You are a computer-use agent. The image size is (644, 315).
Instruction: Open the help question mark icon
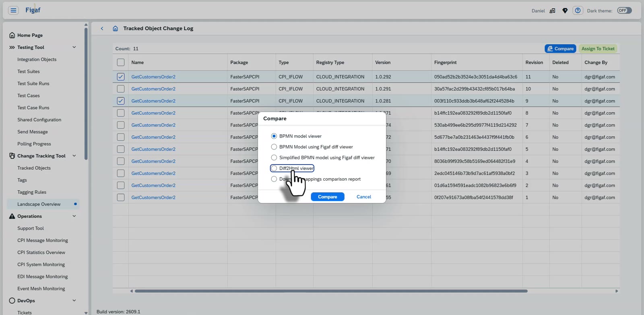click(x=578, y=10)
